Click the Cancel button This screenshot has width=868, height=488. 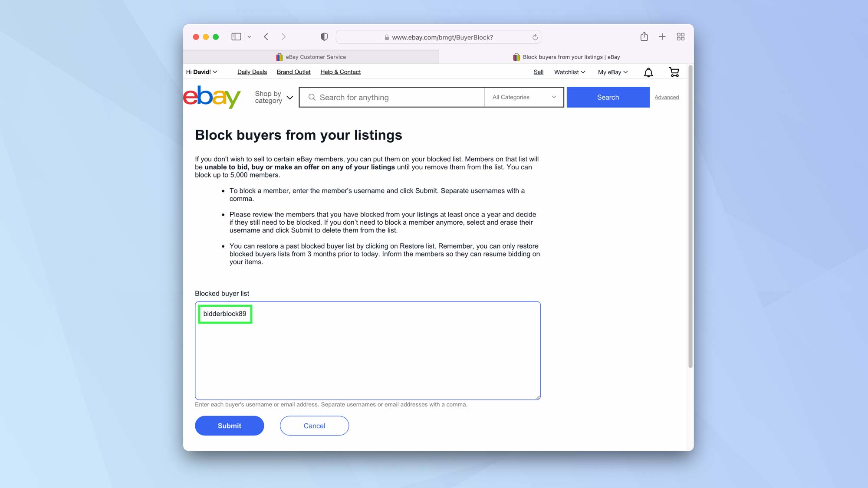tap(314, 426)
